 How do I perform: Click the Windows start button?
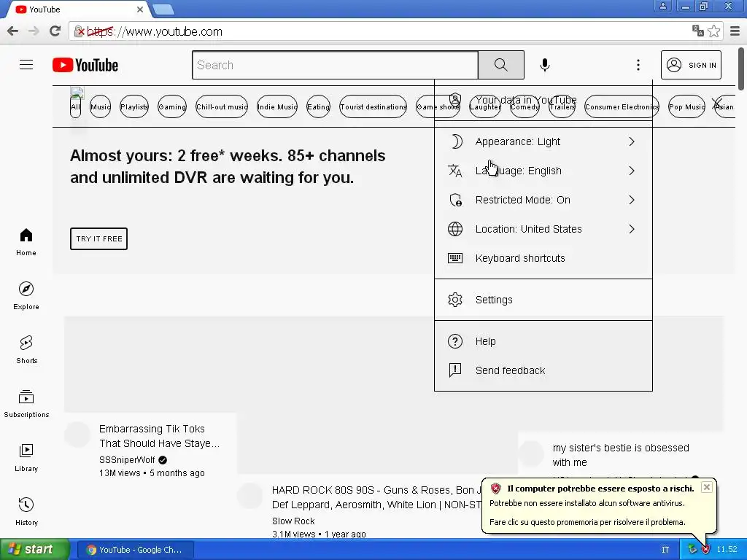point(34,550)
